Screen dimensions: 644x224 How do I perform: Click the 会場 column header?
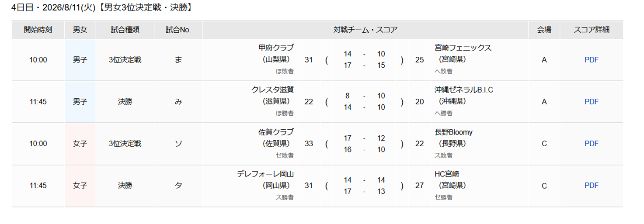[544, 30]
